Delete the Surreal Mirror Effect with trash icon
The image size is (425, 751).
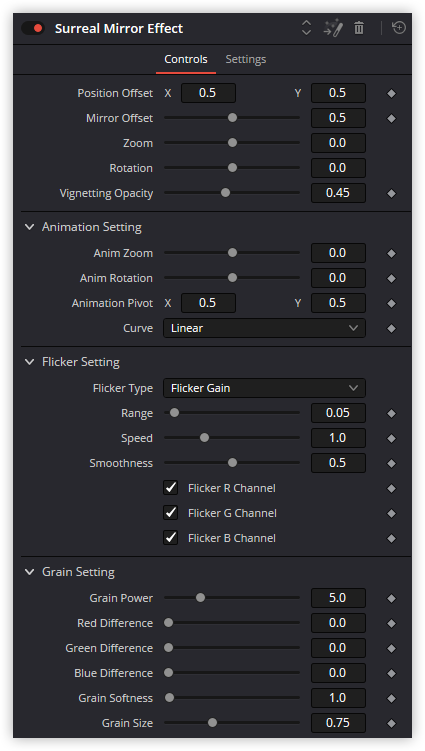pyautogui.click(x=359, y=28)
